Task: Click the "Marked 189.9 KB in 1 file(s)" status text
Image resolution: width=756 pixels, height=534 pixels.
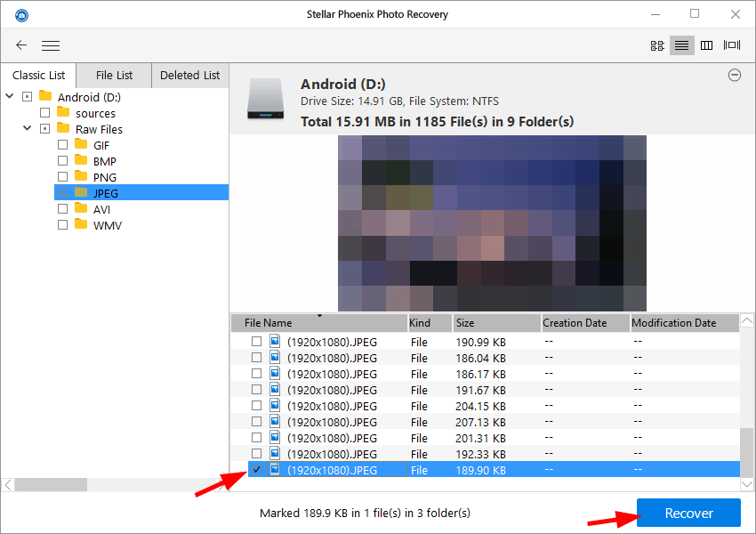Action: tap(365, 513)
